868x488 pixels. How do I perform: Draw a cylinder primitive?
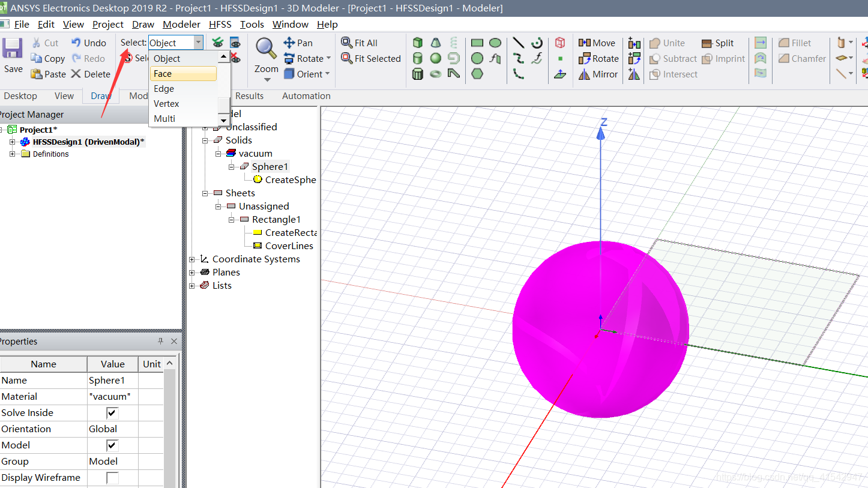click(418, 58)
